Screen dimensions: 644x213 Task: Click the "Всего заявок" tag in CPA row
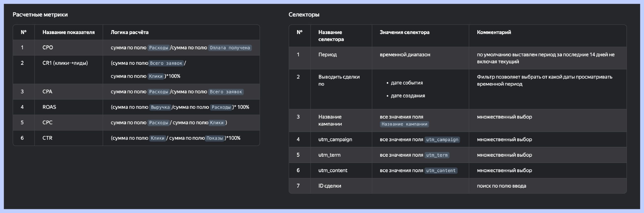(226, 92)
